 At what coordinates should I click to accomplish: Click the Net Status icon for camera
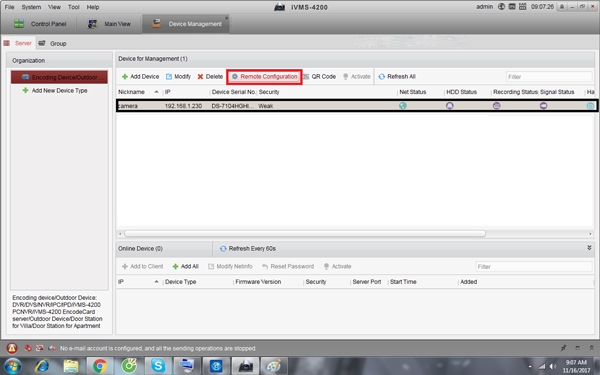pos(403,106)
